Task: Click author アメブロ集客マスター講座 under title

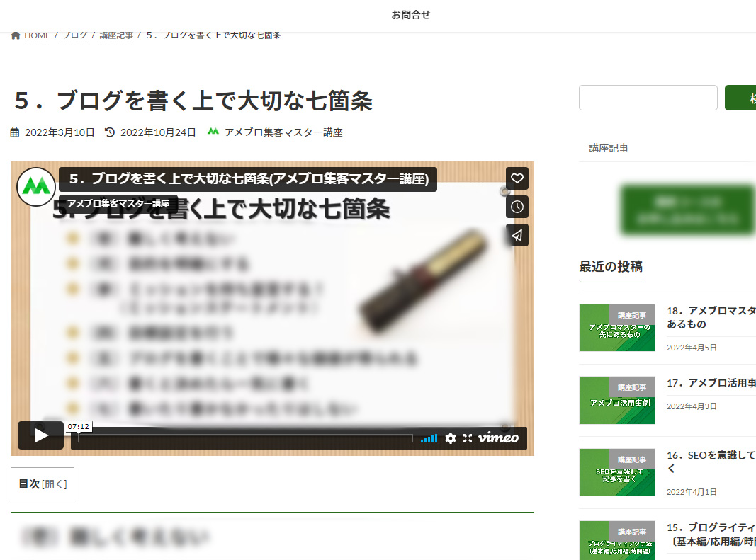Action: click(x=283, y=132)
